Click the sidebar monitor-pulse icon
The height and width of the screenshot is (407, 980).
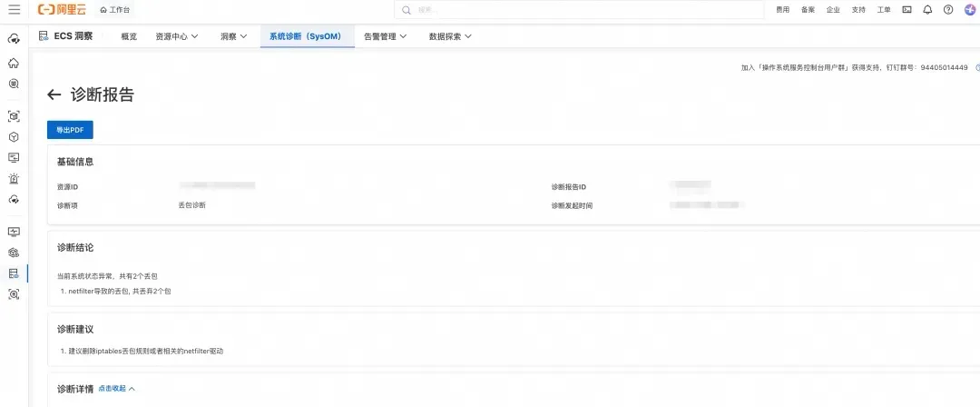(x=13, y=232)
